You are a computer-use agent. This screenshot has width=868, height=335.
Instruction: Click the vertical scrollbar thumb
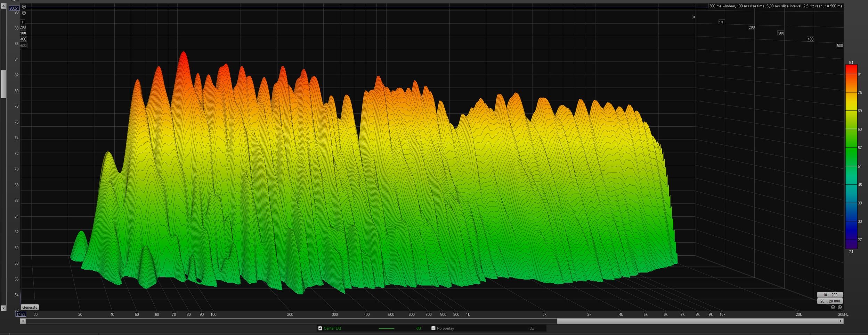pos(3,84)
